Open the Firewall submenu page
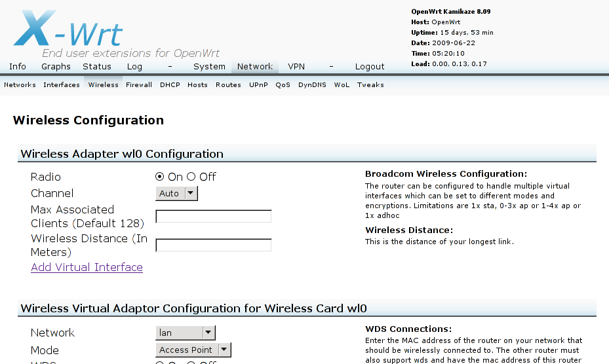 [139, 85]
